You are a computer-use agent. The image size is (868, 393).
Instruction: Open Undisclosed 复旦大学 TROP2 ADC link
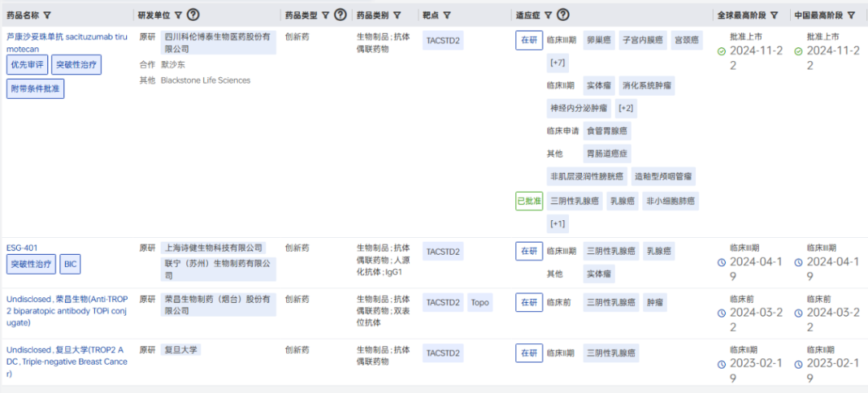(x=67, y=362)
